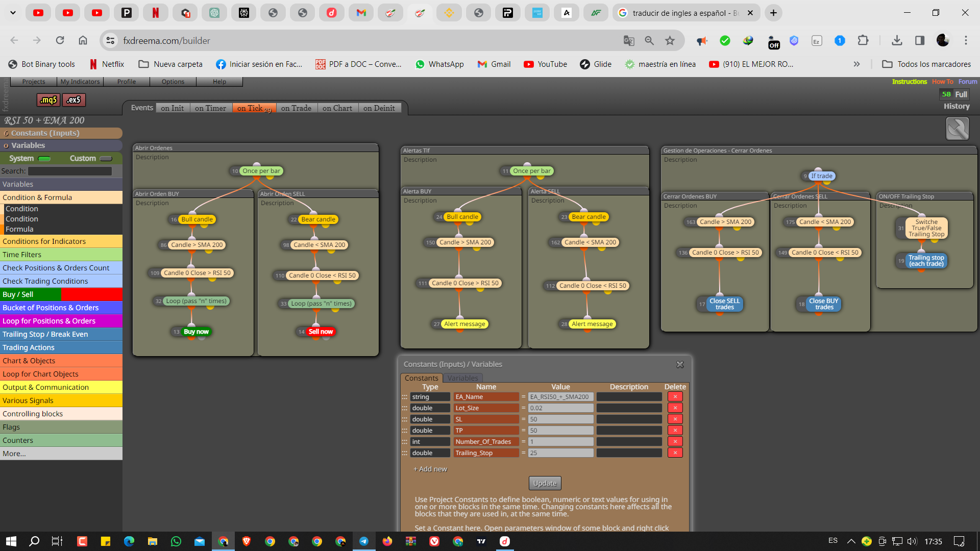Viewport: 980px width, 551px height.
Task: Close the Constants (Inputs) / Variables panel
Action: point(680,364)
